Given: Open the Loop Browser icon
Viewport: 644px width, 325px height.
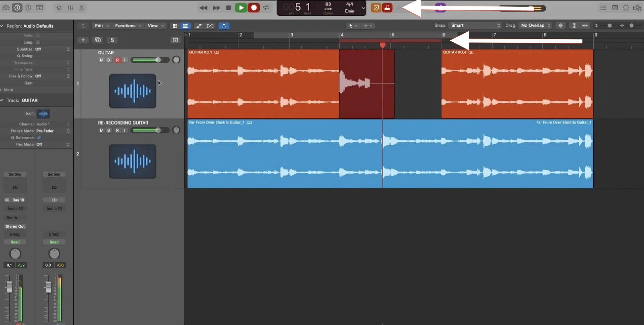Looking at the screenshot, I should click(x=626, y=8).
